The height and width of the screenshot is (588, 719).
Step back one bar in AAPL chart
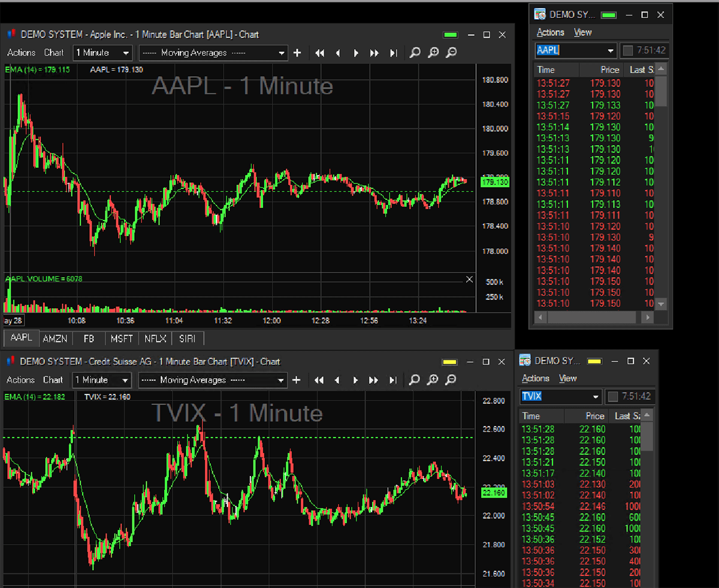(338, 53)
